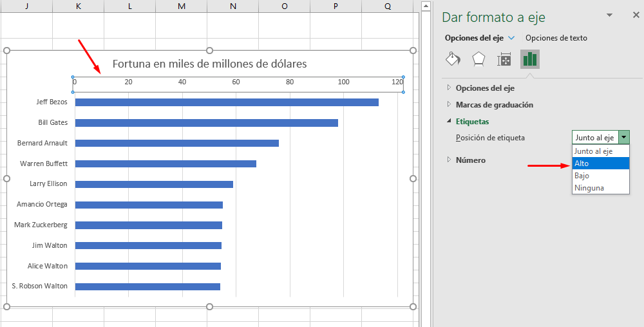Expand Marcas de graduación section
Viewport: 644px width, 327px height.
coord(449,105)
